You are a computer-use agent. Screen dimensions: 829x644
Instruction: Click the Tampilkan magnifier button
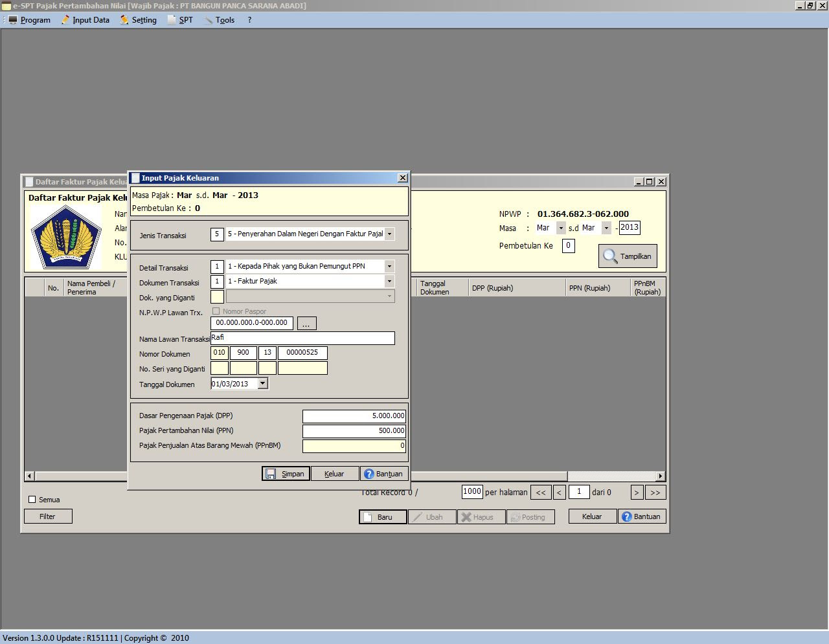[x=628, y=256]
